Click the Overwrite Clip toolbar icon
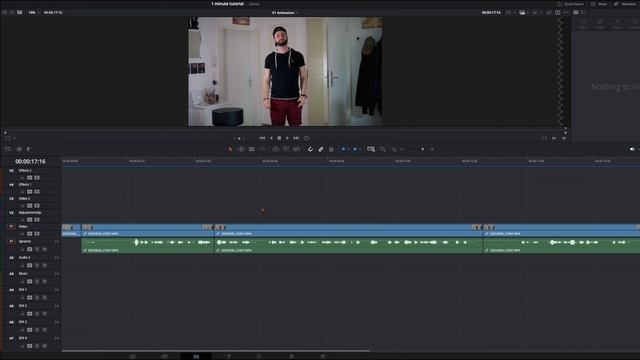The image size is (640, 360). click(286, 149)
